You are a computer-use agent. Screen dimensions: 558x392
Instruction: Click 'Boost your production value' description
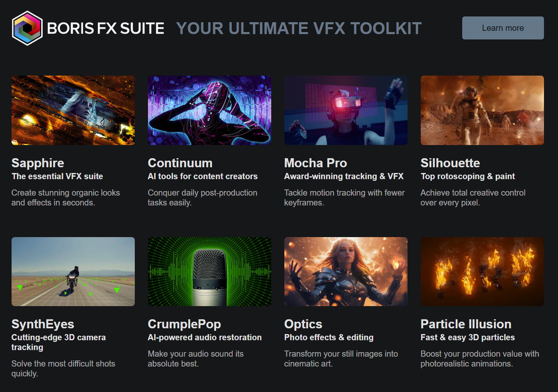(x=480, y=359)
